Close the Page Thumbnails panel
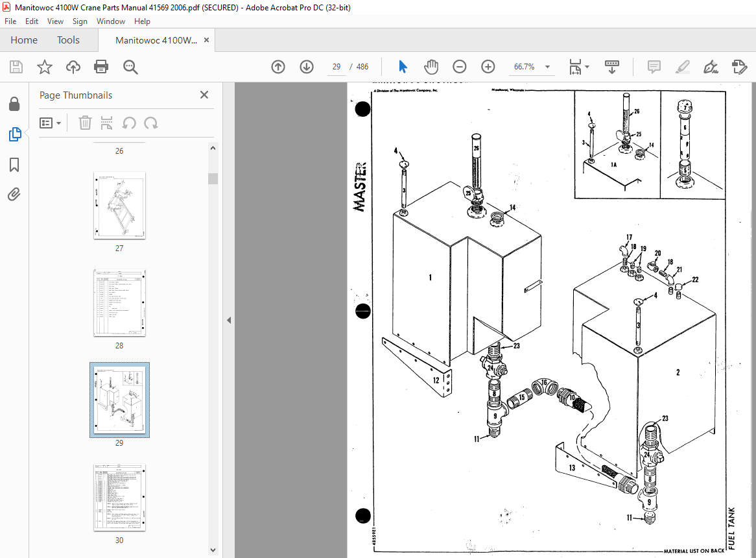This screenshot has height=558, width=756. pyautogui.click(x=204, y=95)
